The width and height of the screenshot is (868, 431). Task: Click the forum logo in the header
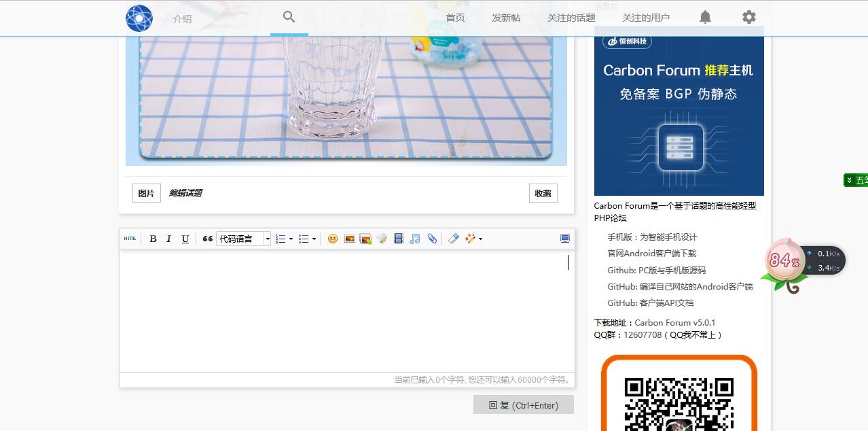(139, 18)
